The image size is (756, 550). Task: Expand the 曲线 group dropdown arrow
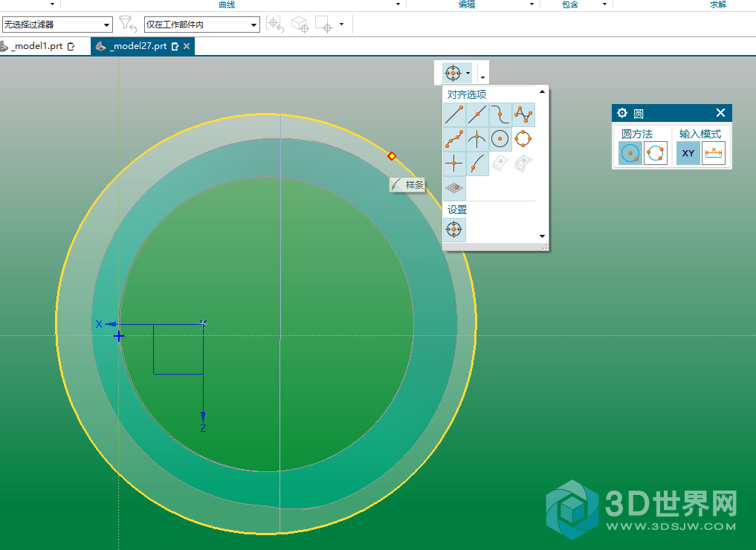point(398,4)
